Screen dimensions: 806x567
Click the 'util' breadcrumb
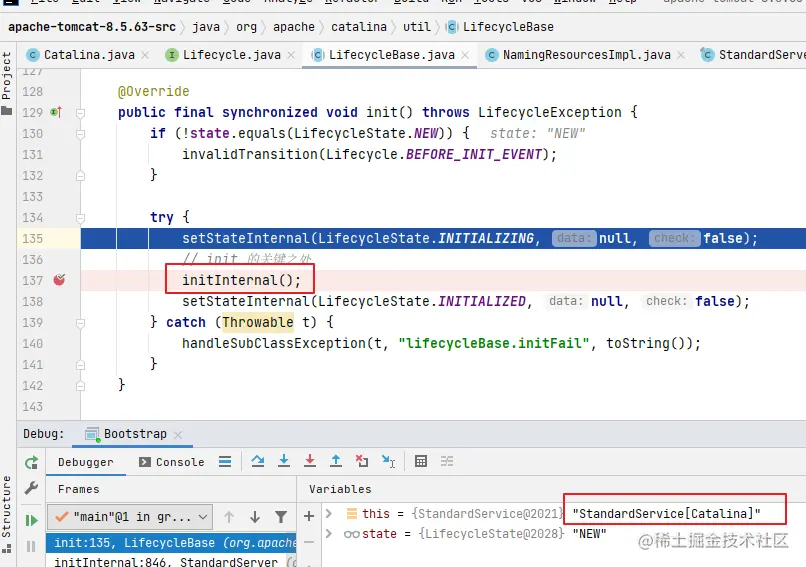click(416, 27)
